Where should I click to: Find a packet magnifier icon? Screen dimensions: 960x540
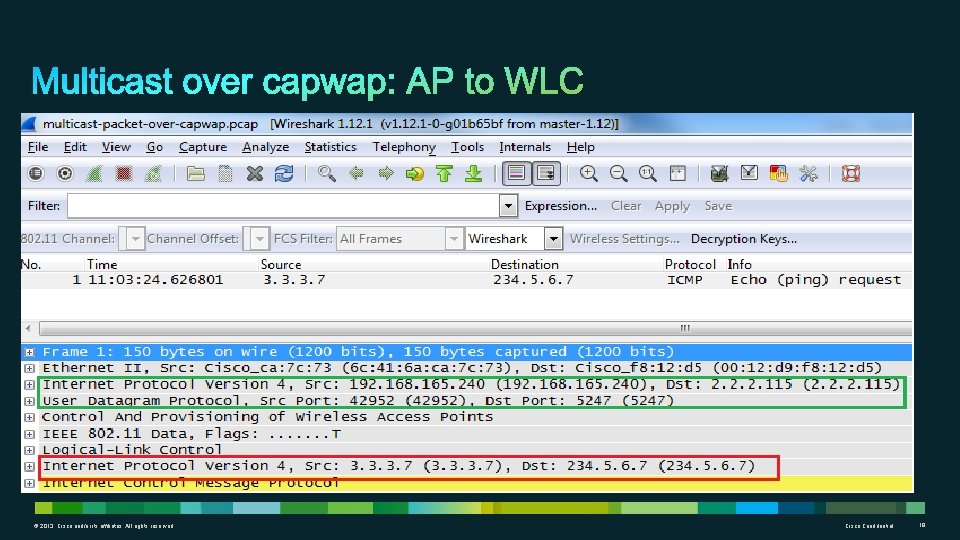tap(327, 174)
